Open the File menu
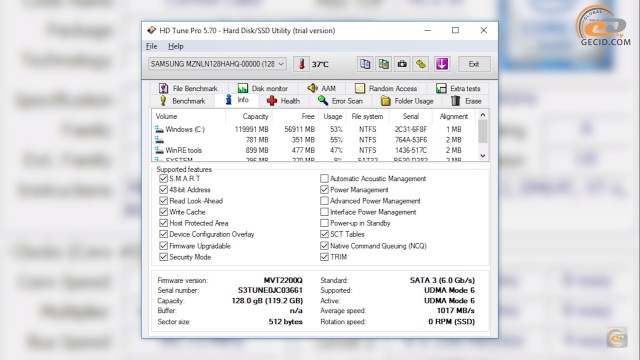Viewport: 640px width, 360px height. (151, 46)
